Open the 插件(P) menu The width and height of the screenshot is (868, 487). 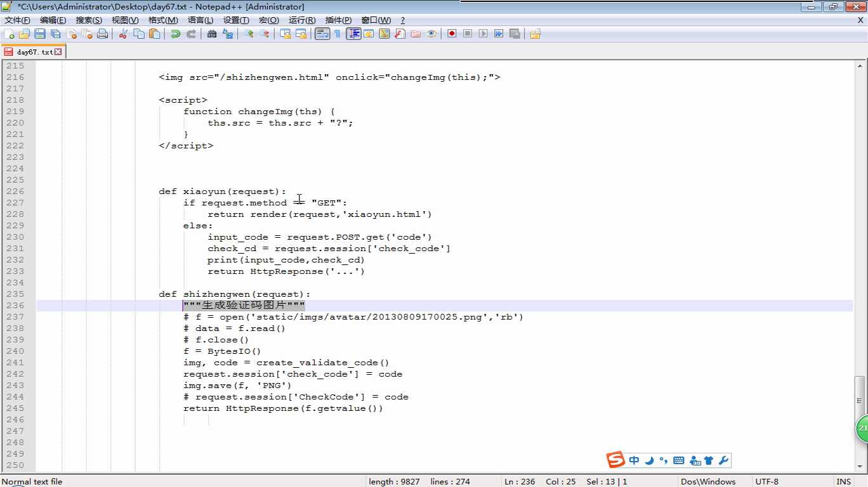click(x=338, y=20)
